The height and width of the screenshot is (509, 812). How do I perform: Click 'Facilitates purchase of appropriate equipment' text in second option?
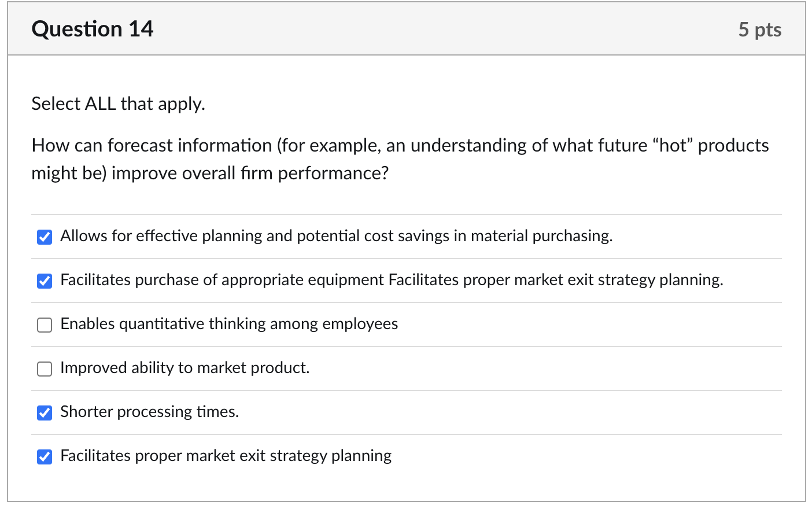point(222,280)
